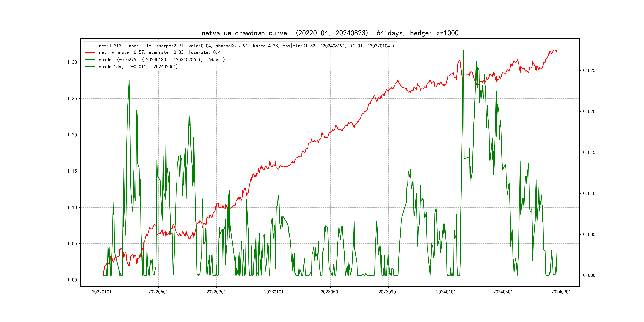
Task: Click the green swatch beside maxdd_1day entry
Action: tap(90, 67)
